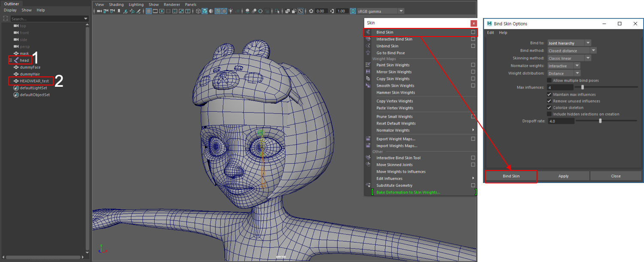Open Bind Skin options box
The image size is (644, 262).
coord(473,32)
